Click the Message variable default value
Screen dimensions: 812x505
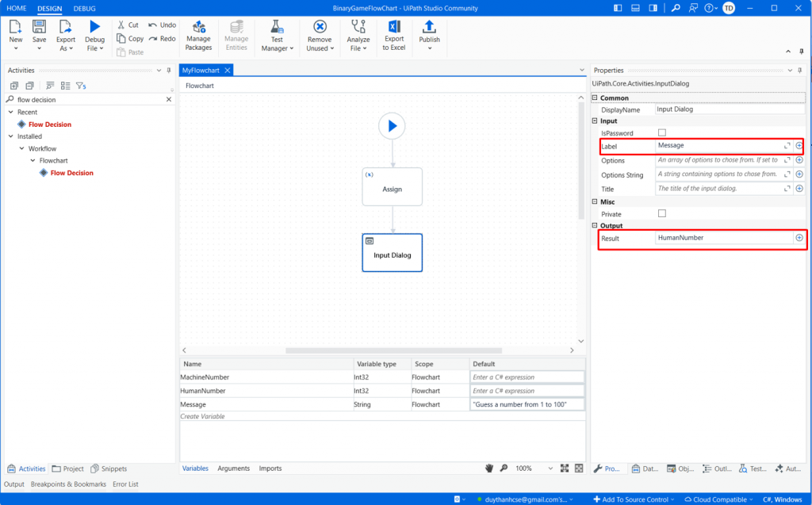point(527,404)
